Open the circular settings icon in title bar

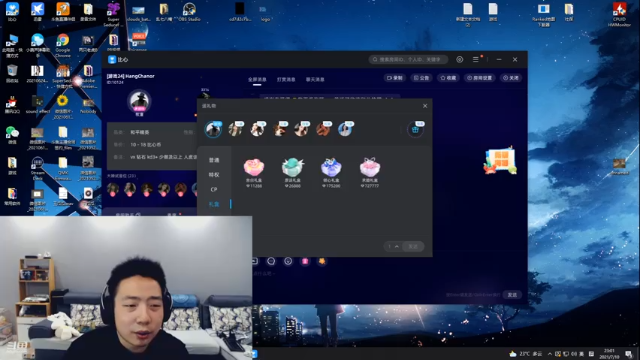pos(460,60)
